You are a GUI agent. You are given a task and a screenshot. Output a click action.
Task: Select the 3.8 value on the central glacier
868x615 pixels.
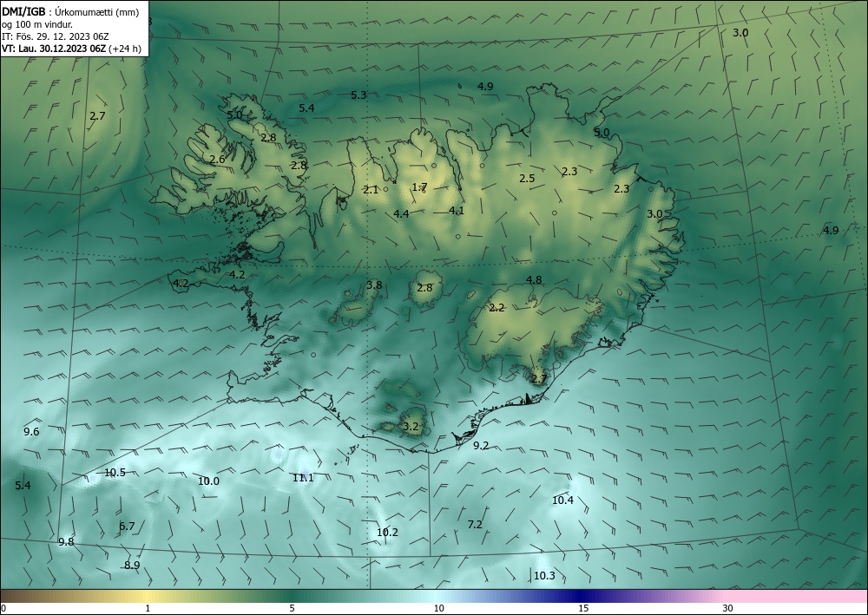(374, 285)
